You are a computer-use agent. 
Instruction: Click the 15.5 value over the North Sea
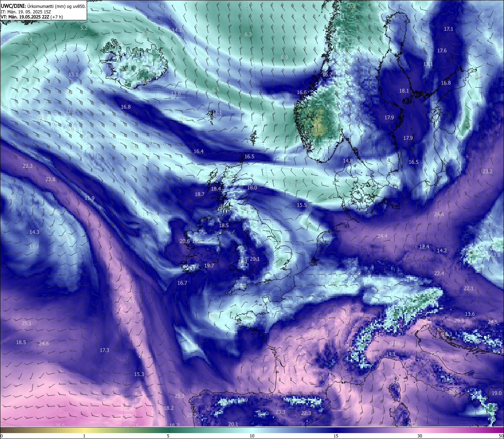click(302, 205)
